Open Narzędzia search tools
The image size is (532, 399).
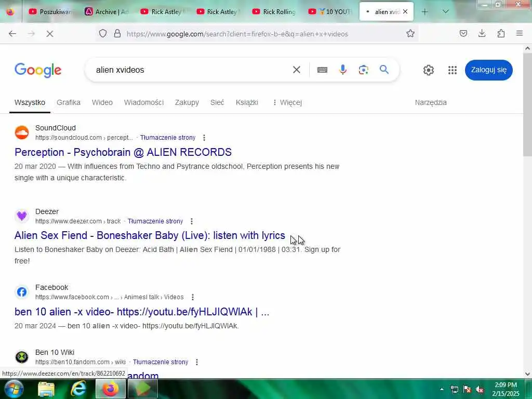pos(431,102)
